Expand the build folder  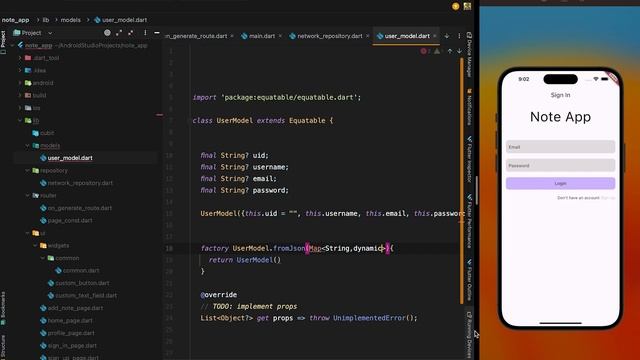[20, 95]
